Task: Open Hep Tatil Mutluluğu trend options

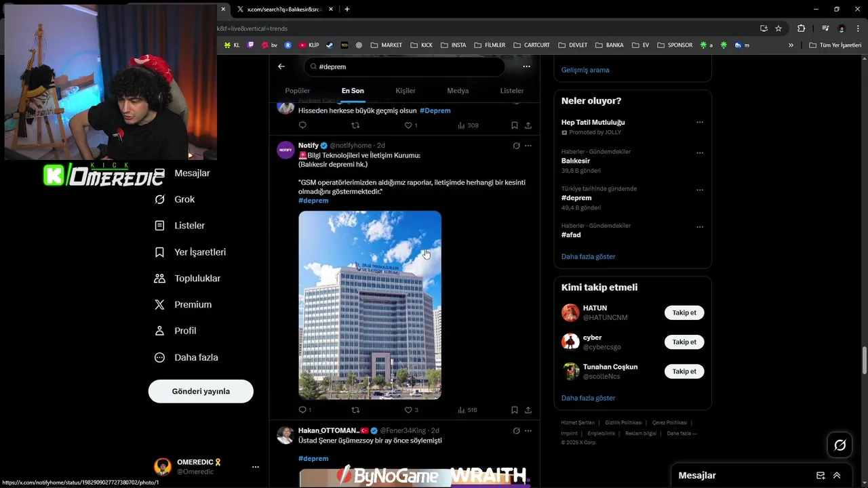Action: tap(700, 123)
